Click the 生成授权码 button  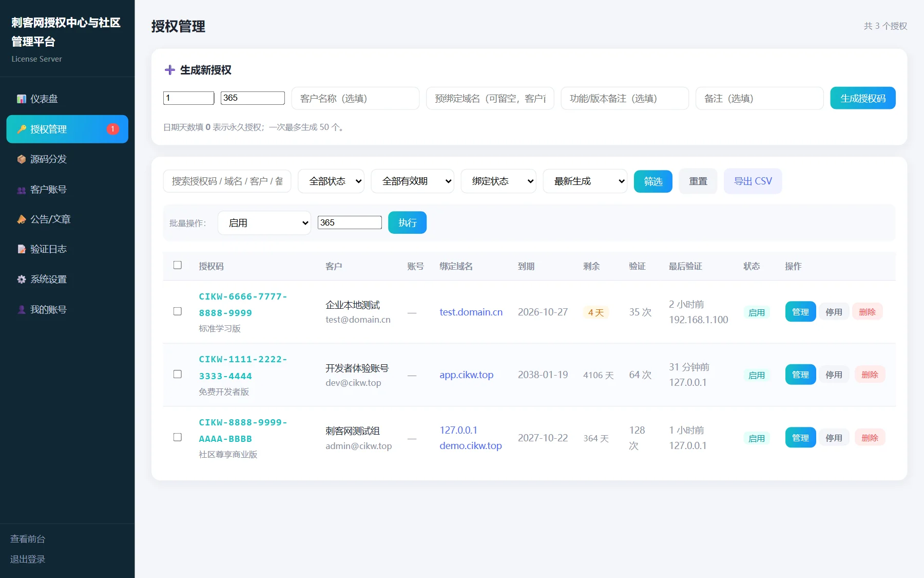[x=863, y=98]
